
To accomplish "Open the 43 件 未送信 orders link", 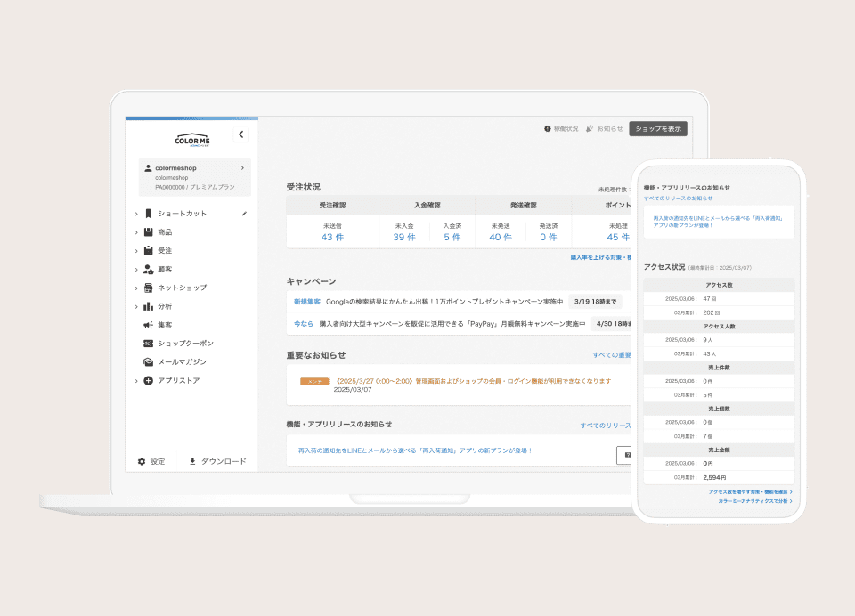I will pos(332,237).
